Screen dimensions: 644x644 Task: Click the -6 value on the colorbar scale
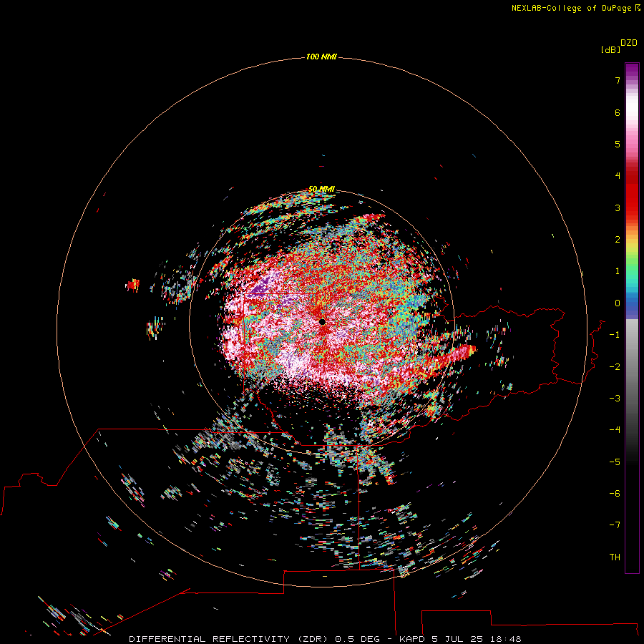coord(615,493)
